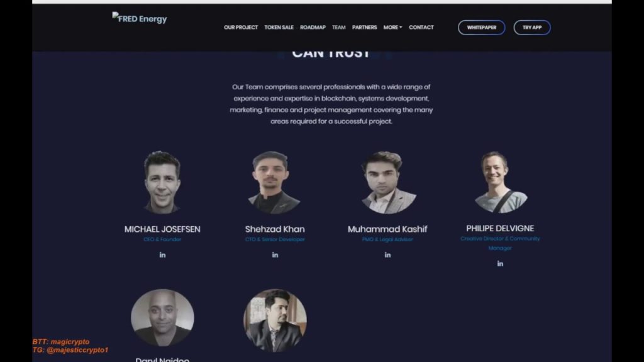Viewport: 644px width, 362px height.
Task: Go to the CONTACT section
Action: point(421,28)
